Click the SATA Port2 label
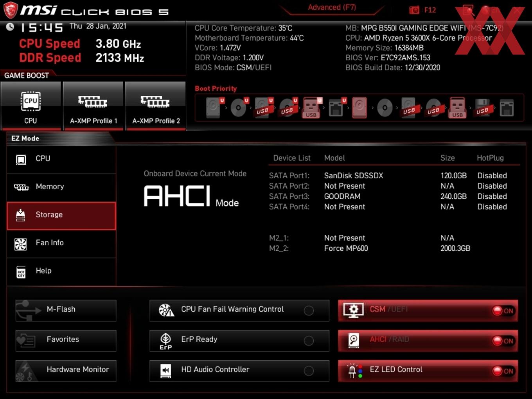Screen dimensions: 532x399 click(289, 186)
